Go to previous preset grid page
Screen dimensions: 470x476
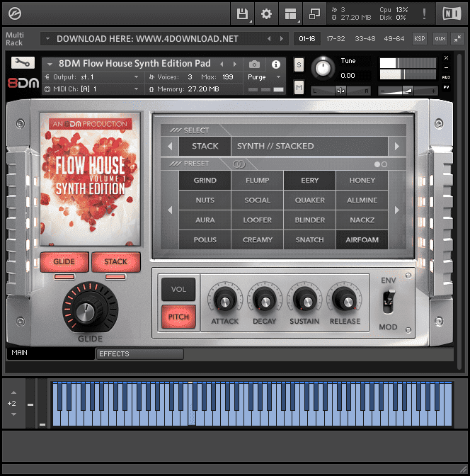pyautogui.click(x=170, y=210)
